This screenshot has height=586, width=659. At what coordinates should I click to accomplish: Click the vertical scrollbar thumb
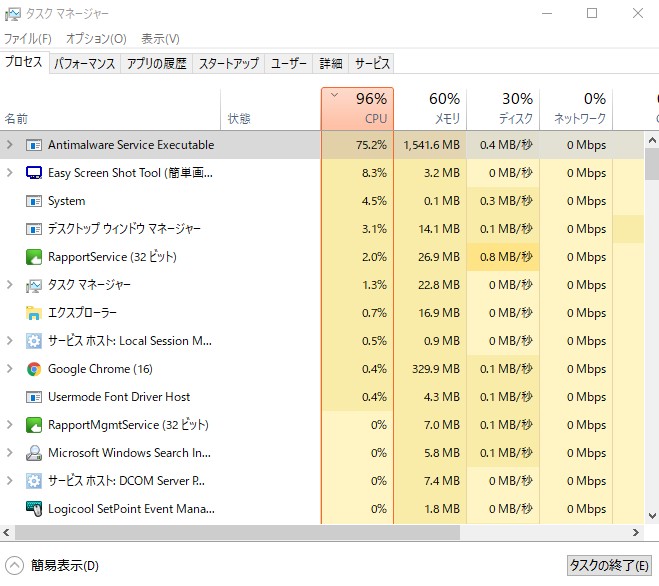pos(652,164)
